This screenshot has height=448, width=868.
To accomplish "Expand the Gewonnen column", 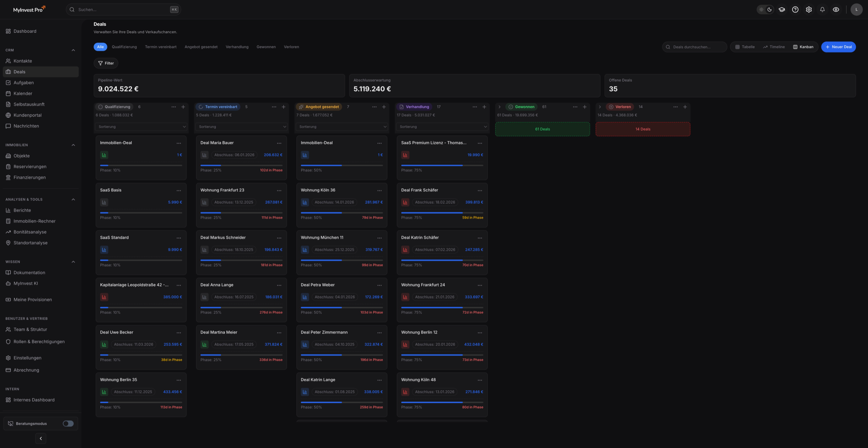I will click(x=499, y=107).
